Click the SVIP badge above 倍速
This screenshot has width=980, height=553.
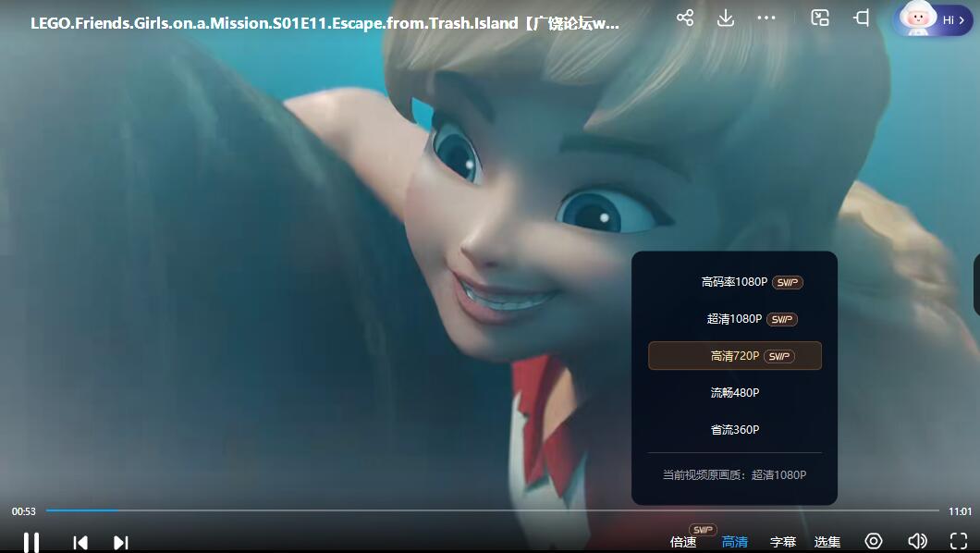click(703, 529)
